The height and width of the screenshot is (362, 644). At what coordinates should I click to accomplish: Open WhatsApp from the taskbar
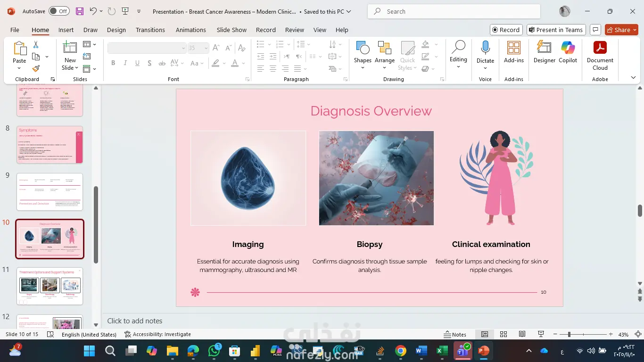(x=214, y=351)
